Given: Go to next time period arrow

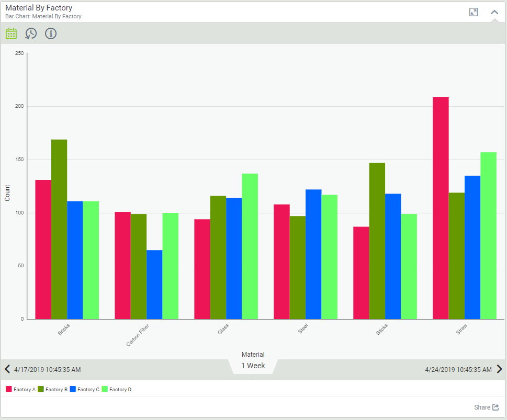Looking at the screenshot, I should (x=500, y=369).
